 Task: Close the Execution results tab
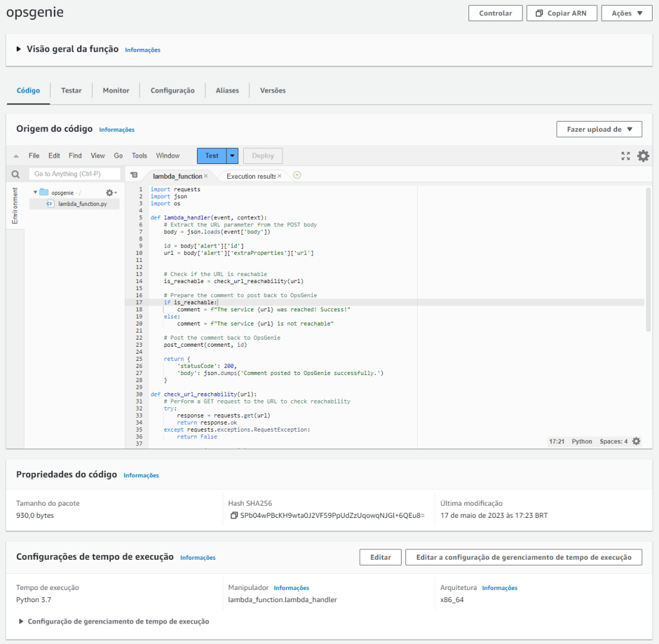[x=280, y=176]
